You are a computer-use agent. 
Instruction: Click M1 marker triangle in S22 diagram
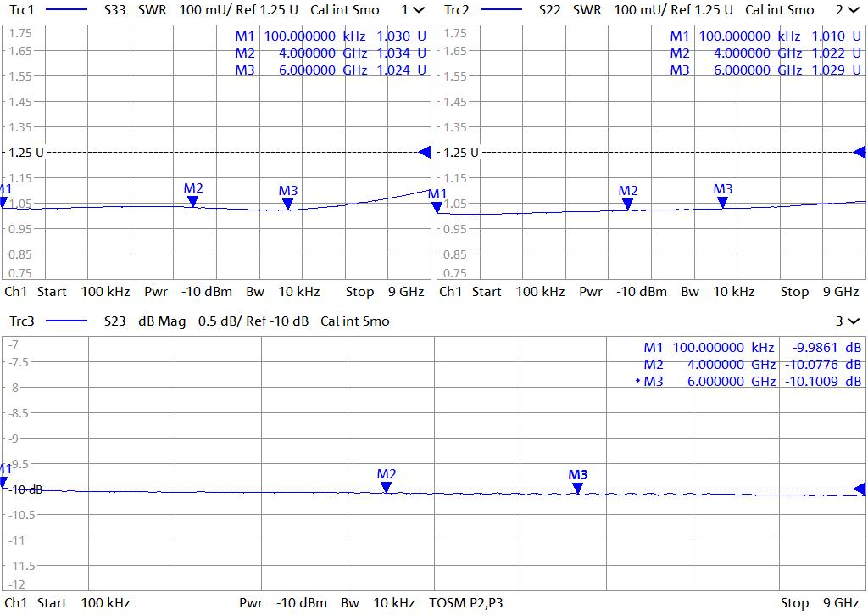coord(437,207)
